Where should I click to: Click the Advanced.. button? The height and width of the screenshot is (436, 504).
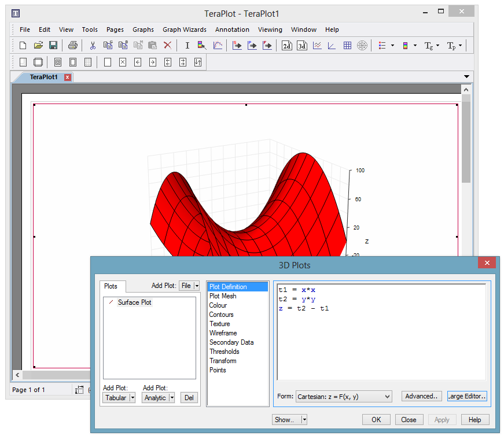click(x=421, y=396)
